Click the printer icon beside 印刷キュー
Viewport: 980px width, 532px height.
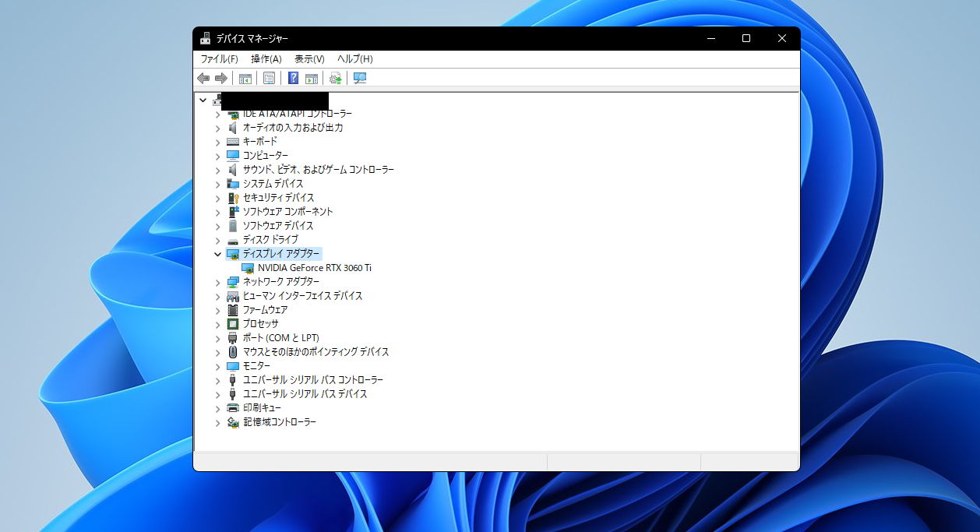tap(233, 408)
